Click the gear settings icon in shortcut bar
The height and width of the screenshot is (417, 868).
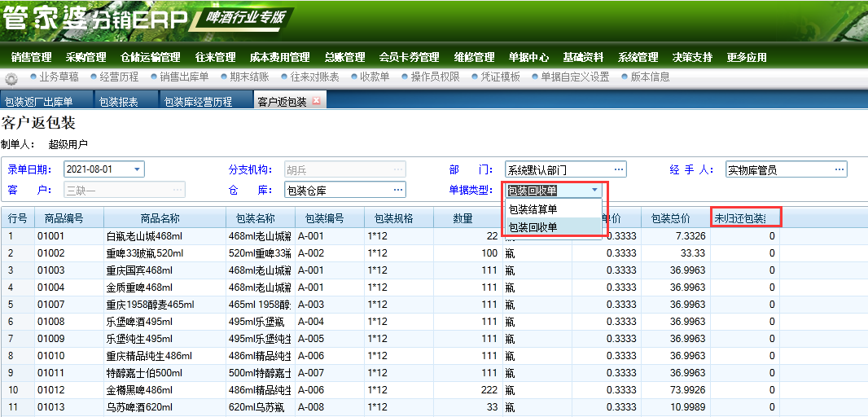[x=11, y=79]
